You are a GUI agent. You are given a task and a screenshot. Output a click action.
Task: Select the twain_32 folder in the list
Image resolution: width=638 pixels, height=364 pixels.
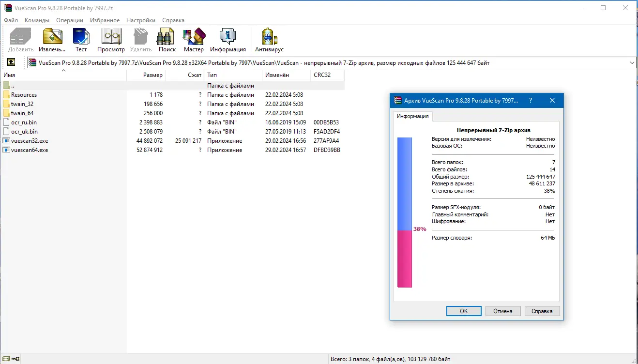pos(22,104)
